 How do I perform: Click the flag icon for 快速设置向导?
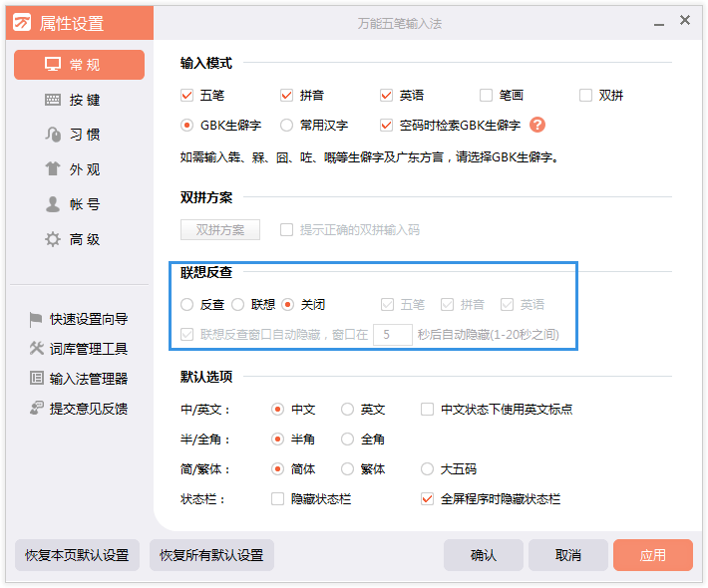pyautogui.click(x=36, y=320)
